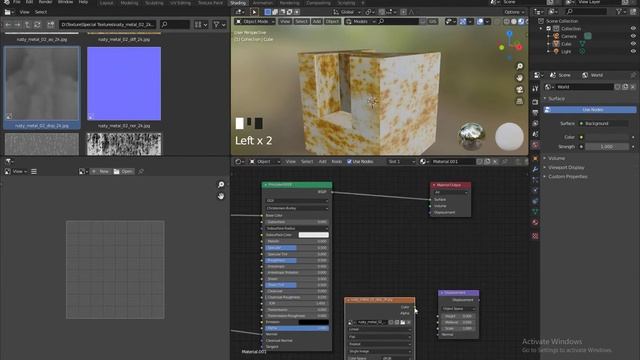Image resolution: width=640 pixels, height=360 pixels.
Task: Open Scene properties tab
Action: click(535, 134)
